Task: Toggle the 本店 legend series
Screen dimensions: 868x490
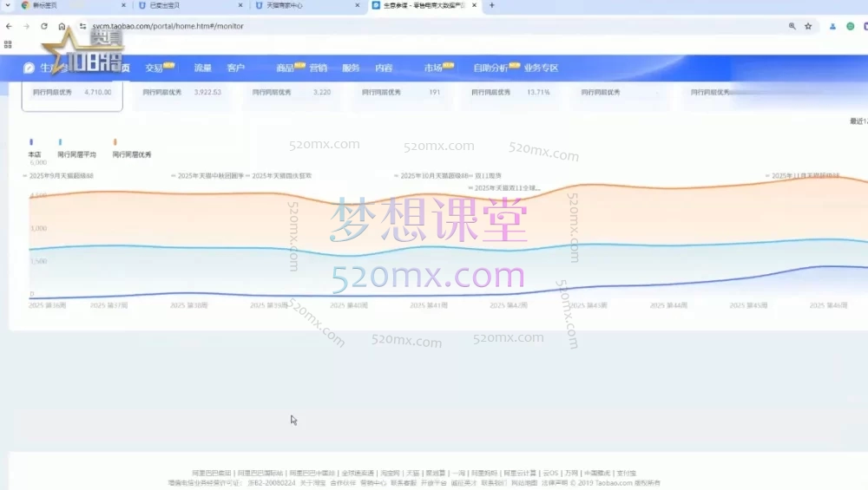Action: pos(35,149)
